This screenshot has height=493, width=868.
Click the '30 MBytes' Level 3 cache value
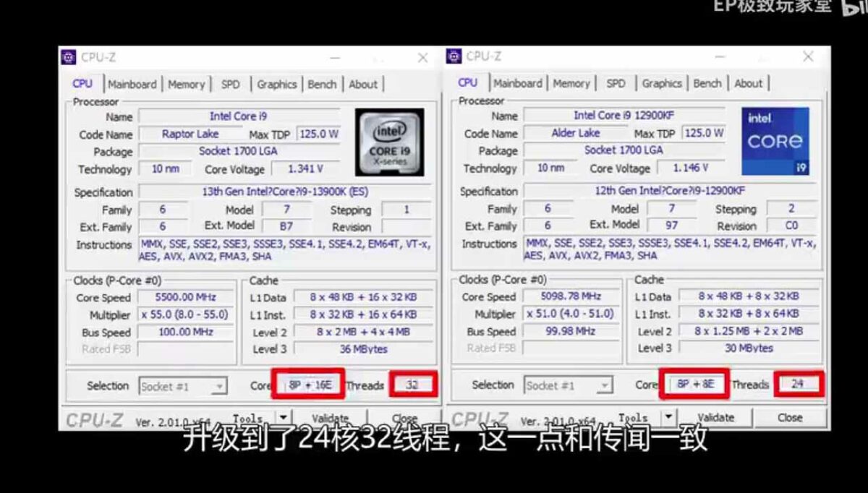tap(749, 348)
